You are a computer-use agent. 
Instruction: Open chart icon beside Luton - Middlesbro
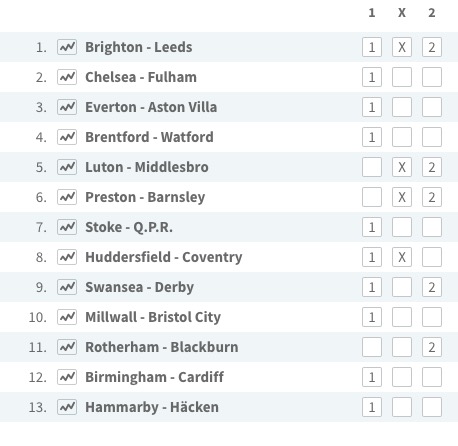[x=67, y=167]
